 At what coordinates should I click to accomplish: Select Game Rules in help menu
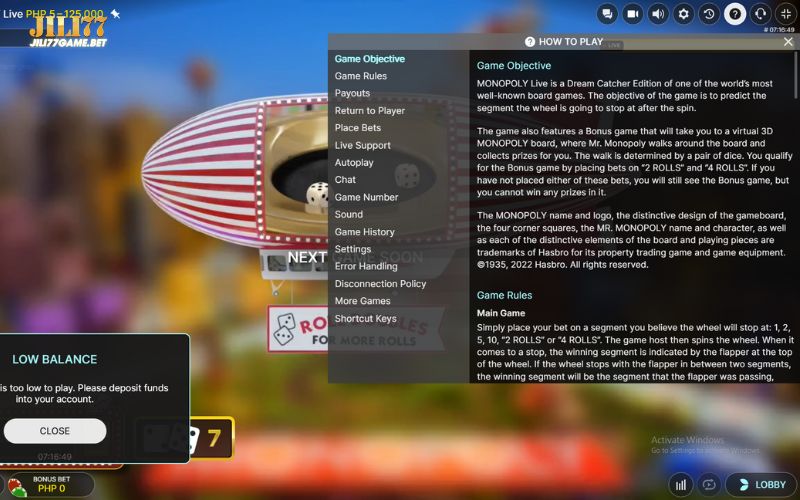(x=361, y=76)
